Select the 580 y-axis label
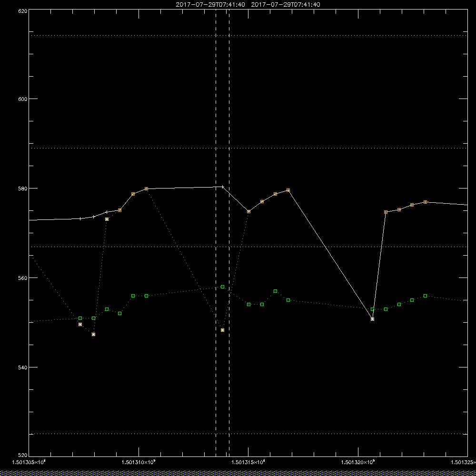This screenshot has height=476, width=476. click(23, 188)
